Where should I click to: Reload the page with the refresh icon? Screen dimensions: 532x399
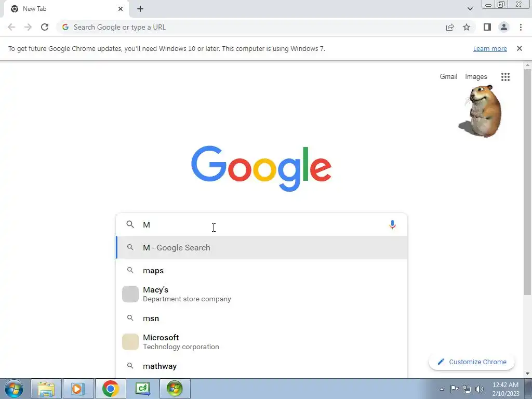pyautogui.click(x=45, y=27)
